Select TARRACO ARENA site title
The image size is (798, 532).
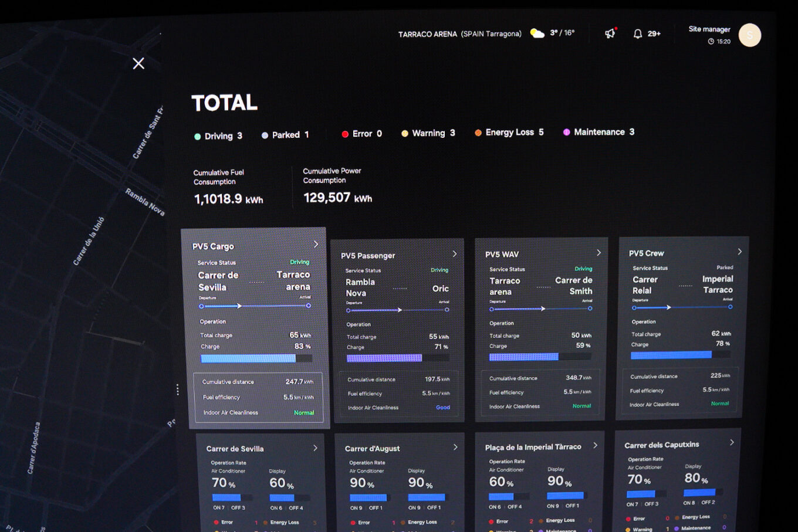(427, 35)
